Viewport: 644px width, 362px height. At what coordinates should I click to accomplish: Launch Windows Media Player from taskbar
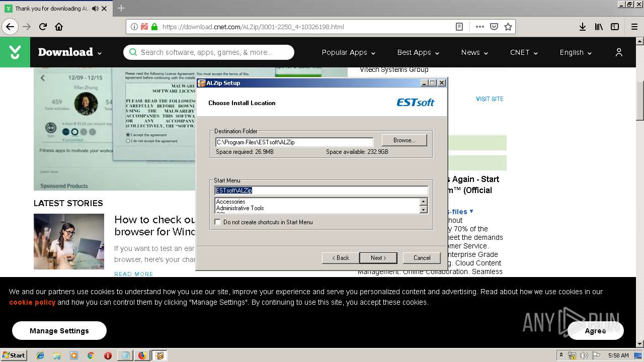[x=74, y=355]
